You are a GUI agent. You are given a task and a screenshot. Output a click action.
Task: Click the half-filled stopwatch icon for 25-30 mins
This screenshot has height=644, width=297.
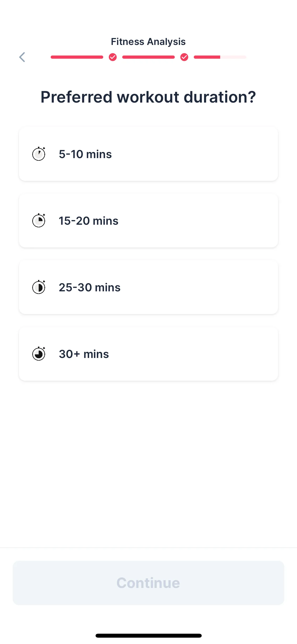point(39,287)
